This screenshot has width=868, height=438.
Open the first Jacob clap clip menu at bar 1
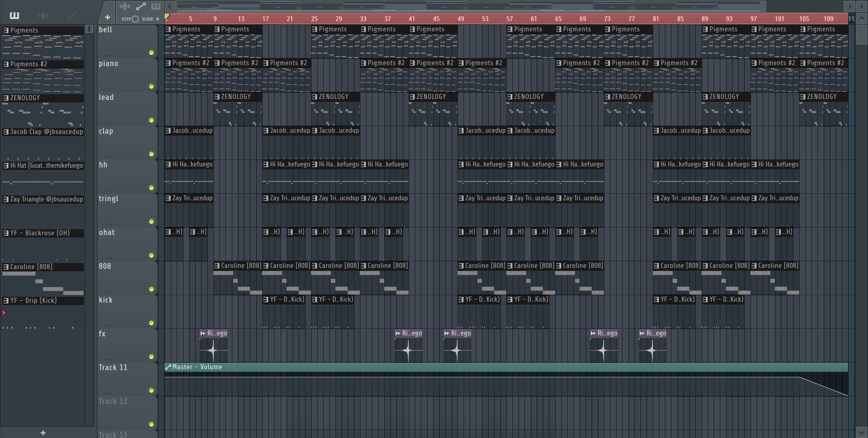168,131
